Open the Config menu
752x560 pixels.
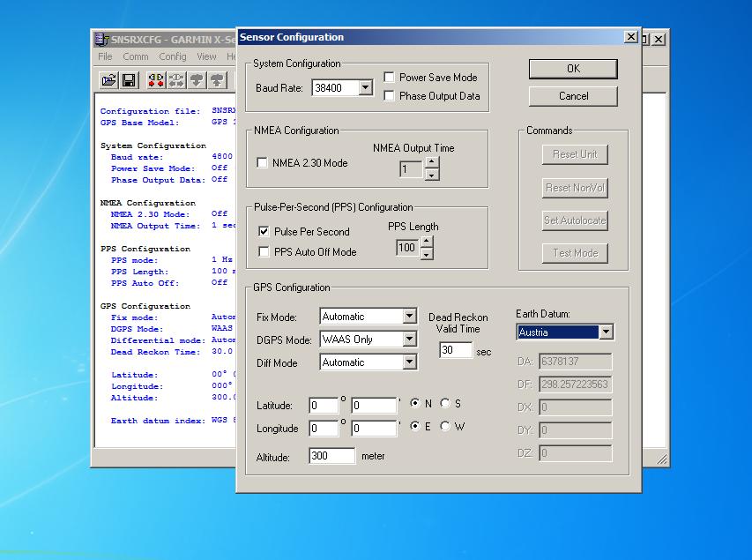pos(173,56)
